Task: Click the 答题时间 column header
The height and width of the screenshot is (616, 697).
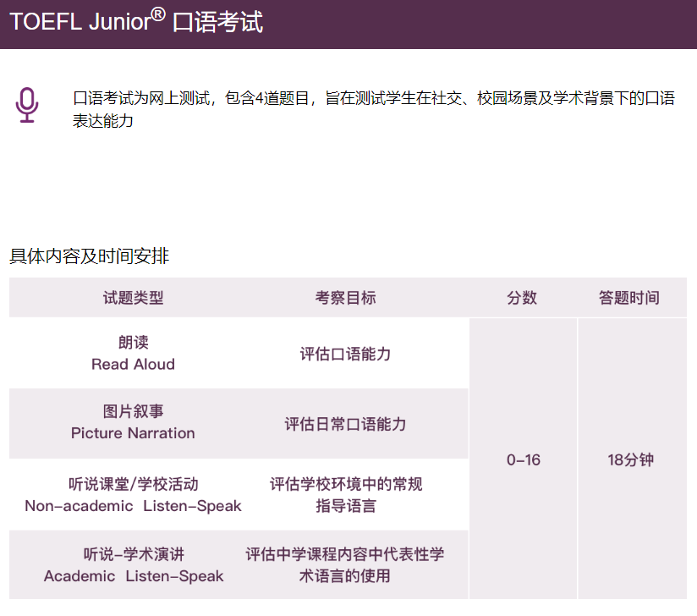Action: point(629,298)
